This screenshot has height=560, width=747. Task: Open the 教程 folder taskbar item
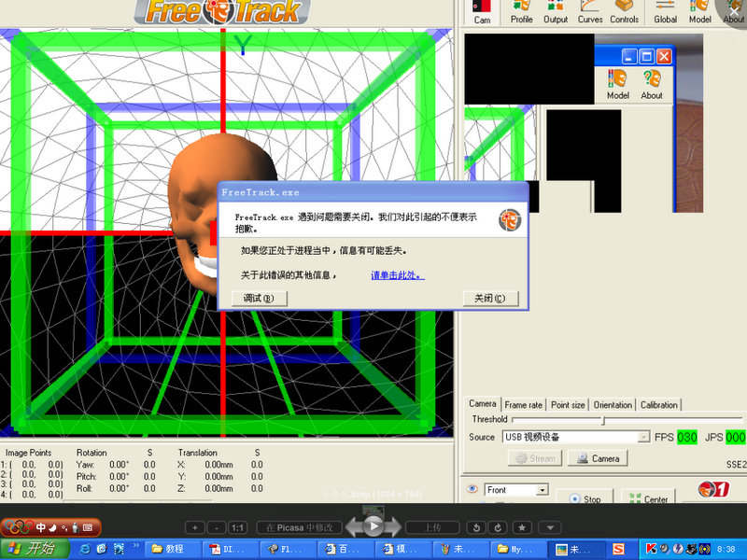pos(173,549)
